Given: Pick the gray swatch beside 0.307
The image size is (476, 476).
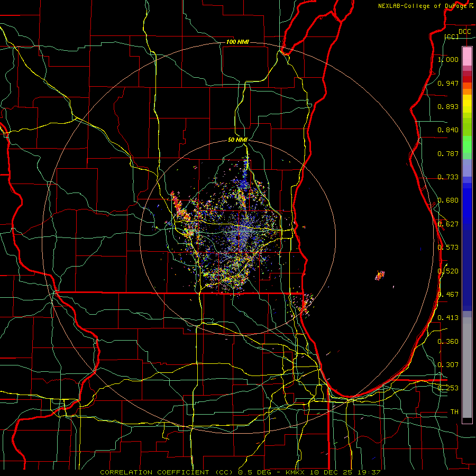Looking at the screenshot, I should (467, 368).
